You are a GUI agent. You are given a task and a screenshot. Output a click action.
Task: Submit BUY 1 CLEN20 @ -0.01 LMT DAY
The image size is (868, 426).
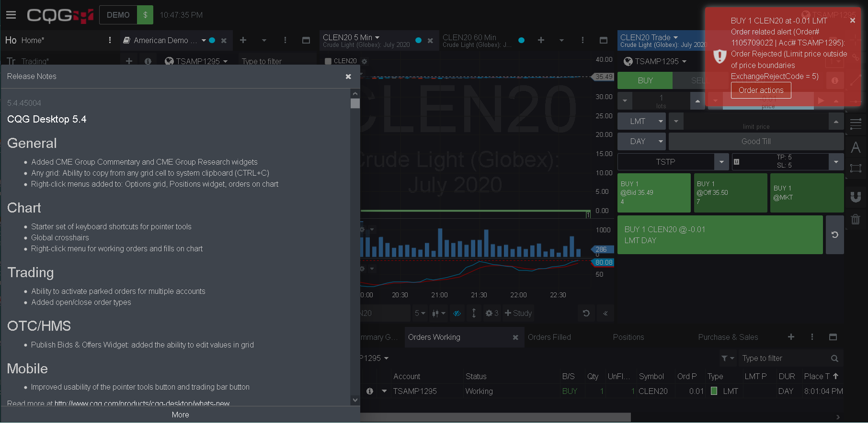720,235
